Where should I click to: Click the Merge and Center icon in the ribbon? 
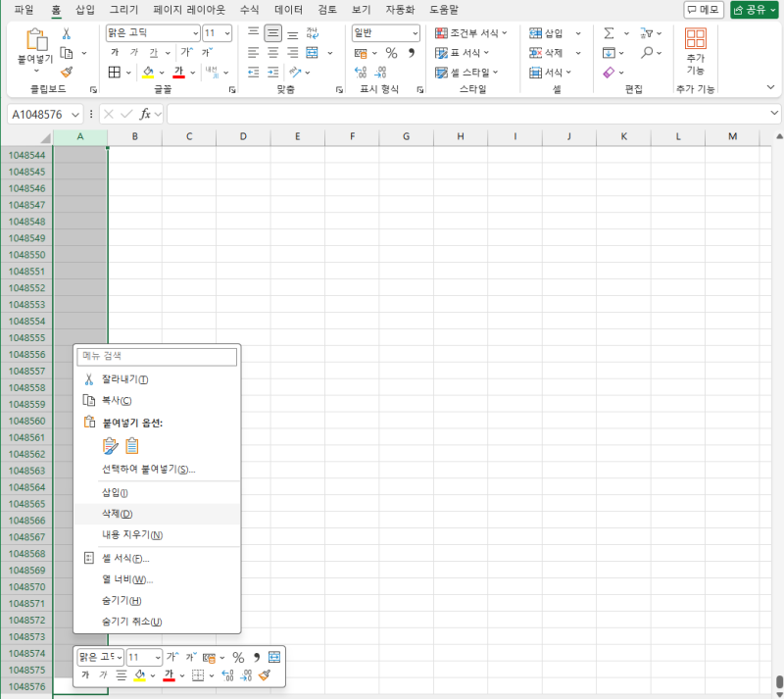pyautogui.click(x=312, y=53)
